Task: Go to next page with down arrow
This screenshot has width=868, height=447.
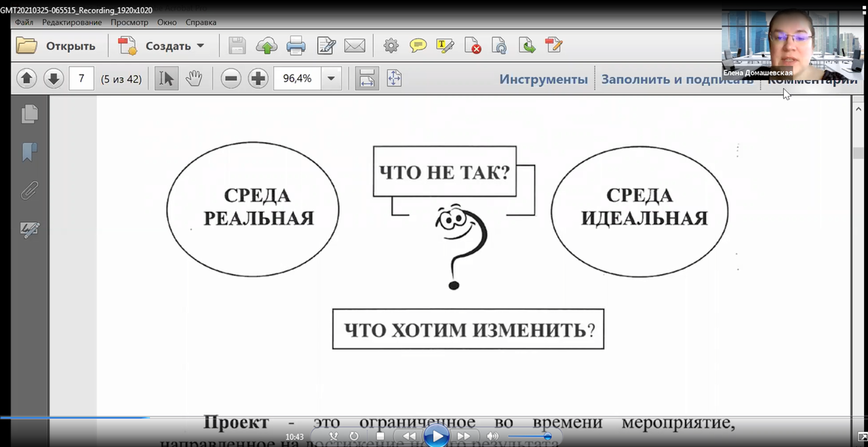Action: pyautogui.click(x=54, y=79)
